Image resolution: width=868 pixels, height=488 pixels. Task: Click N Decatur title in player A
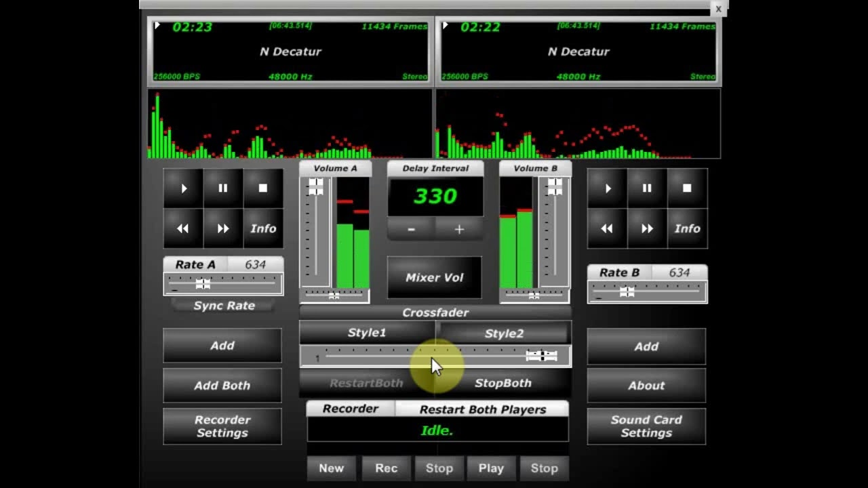290,52
